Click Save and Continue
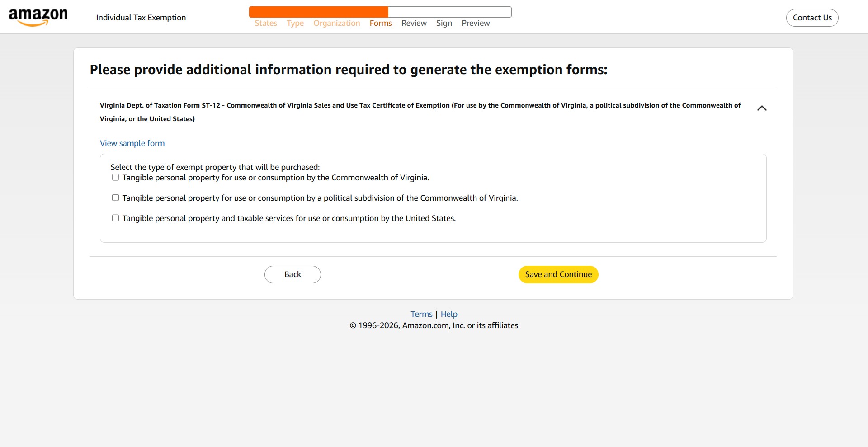This screenshot has height=447, width=868. tap(558, 274)
